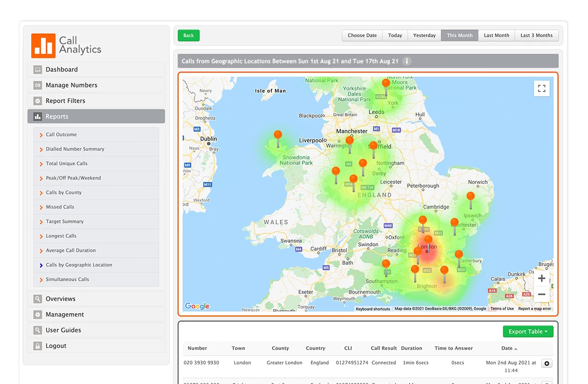Switch to the Yesterday date filter

[x=424, y=35]
